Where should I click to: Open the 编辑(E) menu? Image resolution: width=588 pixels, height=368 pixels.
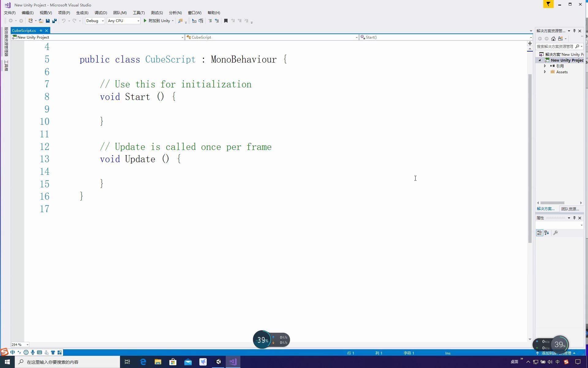[28, 13]
